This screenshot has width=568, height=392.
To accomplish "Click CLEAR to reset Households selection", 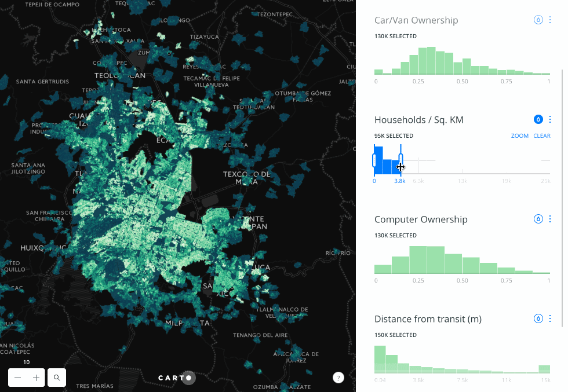I will [542, 136].
